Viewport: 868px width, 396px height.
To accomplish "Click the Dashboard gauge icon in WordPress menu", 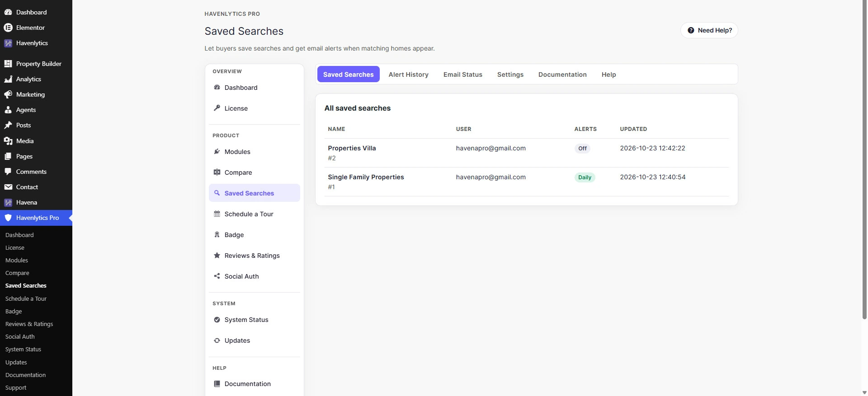I will [8, 12].
